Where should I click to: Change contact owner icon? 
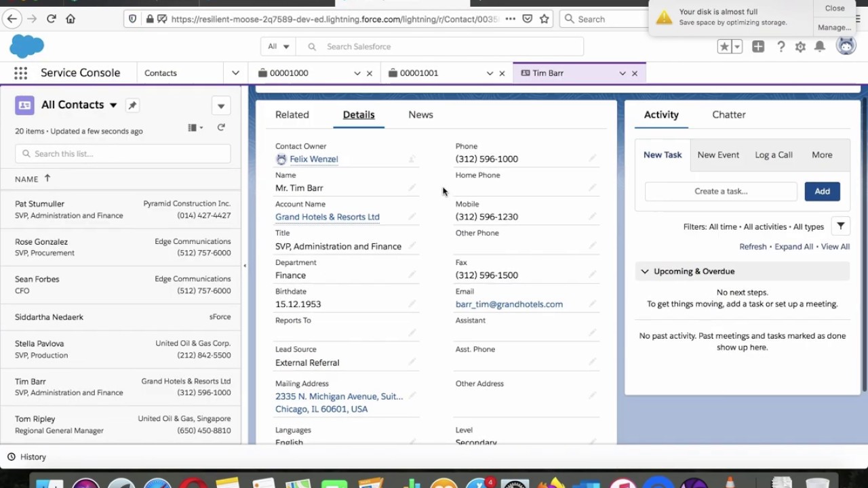coord(412,159)
